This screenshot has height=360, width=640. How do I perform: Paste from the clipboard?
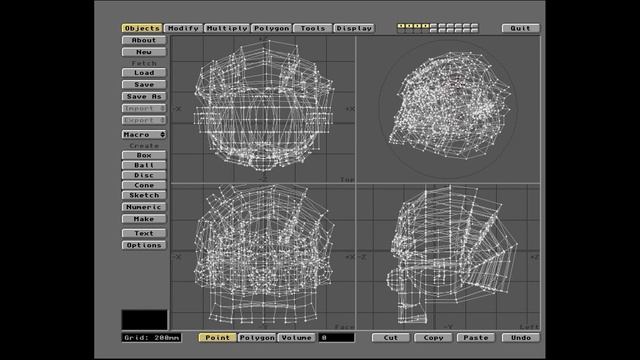[x=476, y=338]
